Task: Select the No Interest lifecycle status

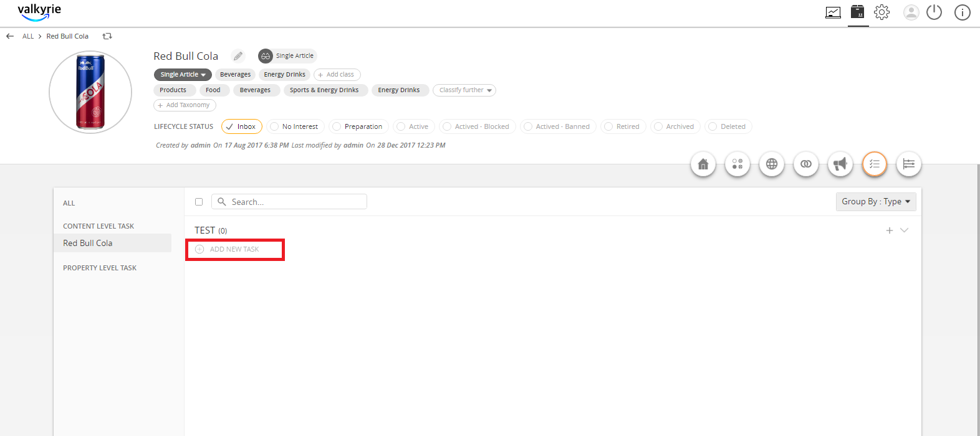Action: [295, 126]
